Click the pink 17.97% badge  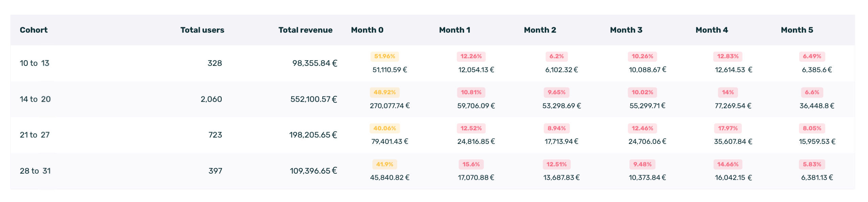[728, 128]
